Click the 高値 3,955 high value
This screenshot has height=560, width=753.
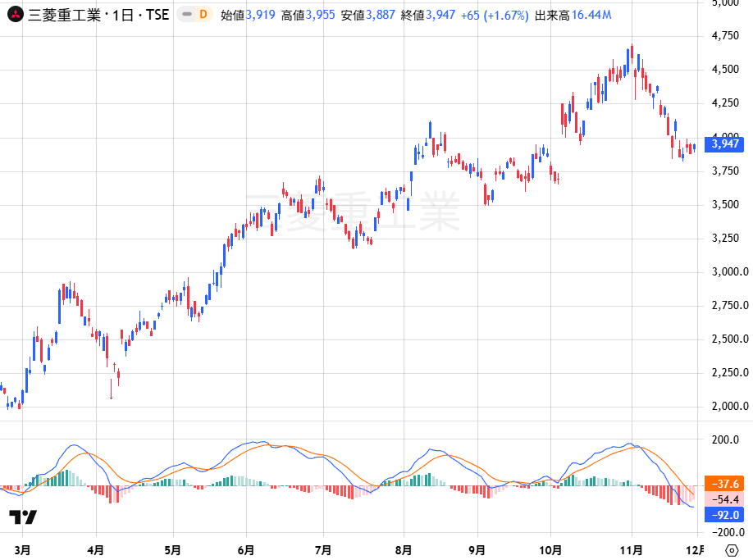click(308, 15)
